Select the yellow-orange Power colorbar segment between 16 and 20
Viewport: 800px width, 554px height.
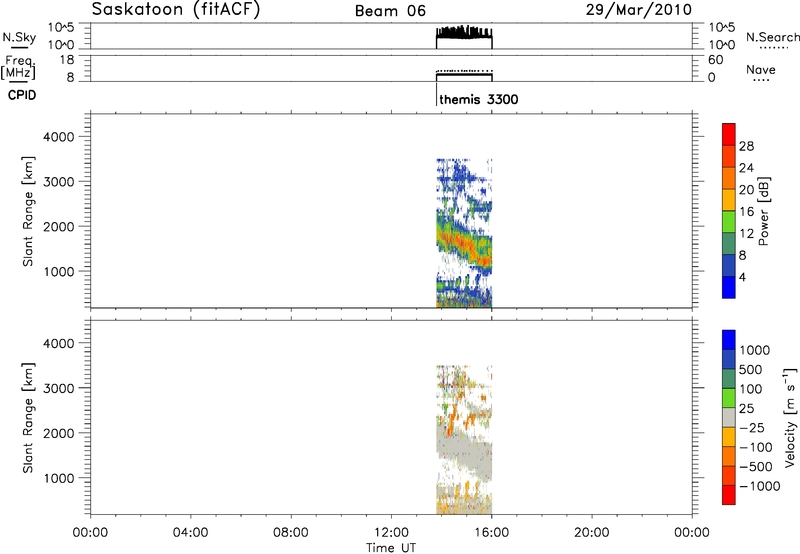pyautogui.click(x=729, y=200)
